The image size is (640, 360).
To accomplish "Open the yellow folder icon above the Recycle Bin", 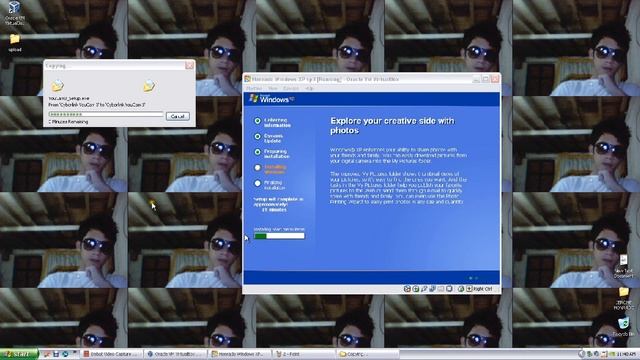I will 624,299.
